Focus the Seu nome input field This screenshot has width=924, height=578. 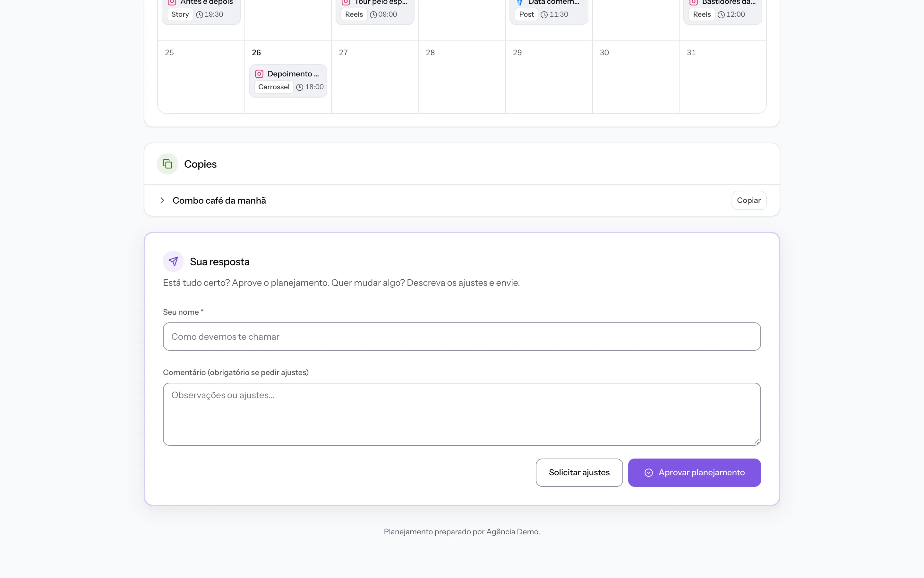[x=462, y=337]
